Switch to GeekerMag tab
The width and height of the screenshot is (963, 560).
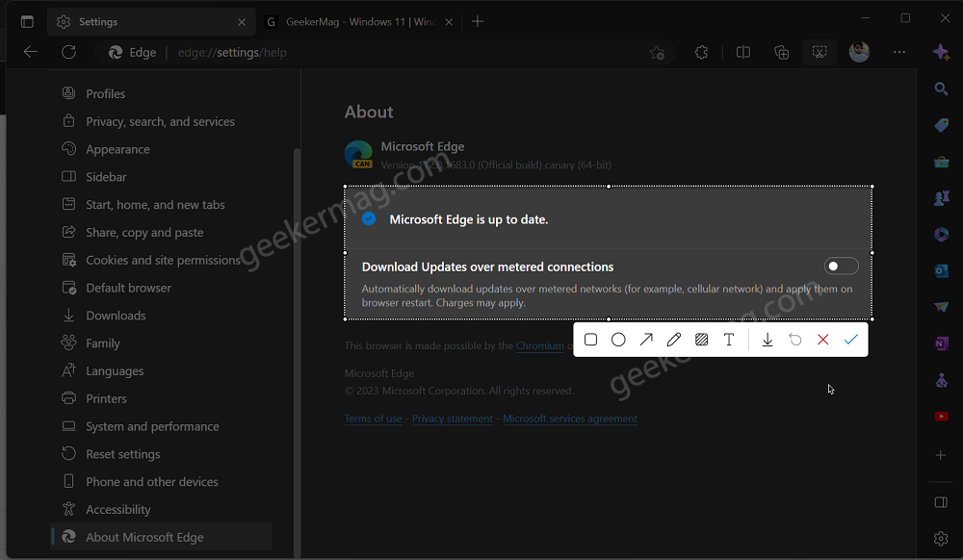pos(360,21)
